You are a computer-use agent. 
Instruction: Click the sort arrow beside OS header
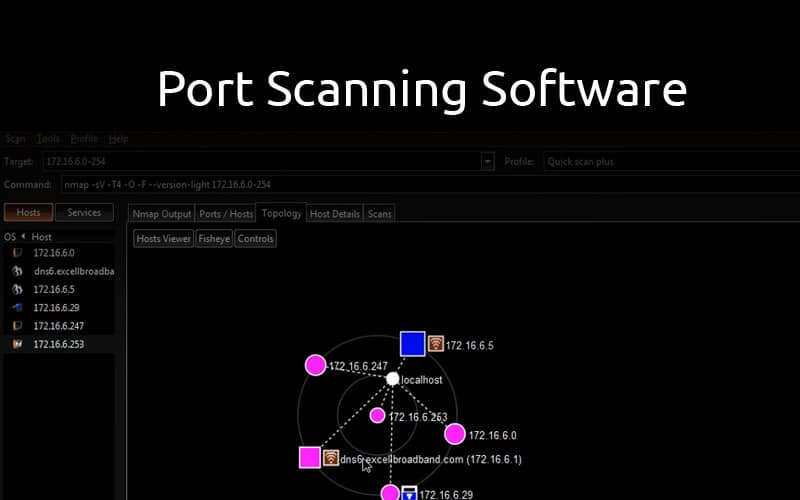[23, 236]
